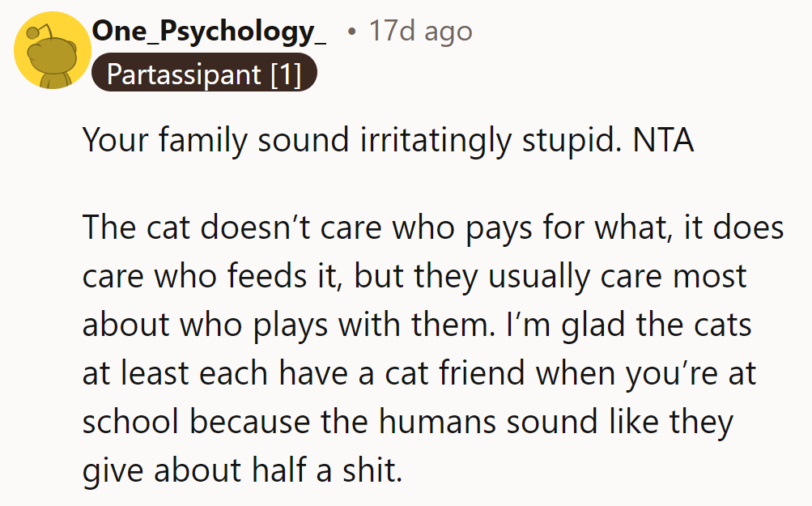This screenshot has height=506, width=812.
Task: Click the bullet separator after the username
Action: (350, 31)
